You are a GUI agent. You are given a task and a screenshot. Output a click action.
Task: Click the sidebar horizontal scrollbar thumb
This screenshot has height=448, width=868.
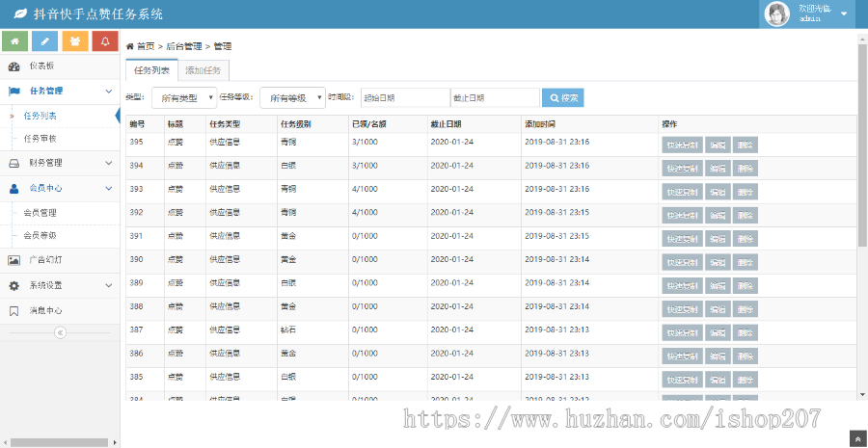(x=59, y=442)
